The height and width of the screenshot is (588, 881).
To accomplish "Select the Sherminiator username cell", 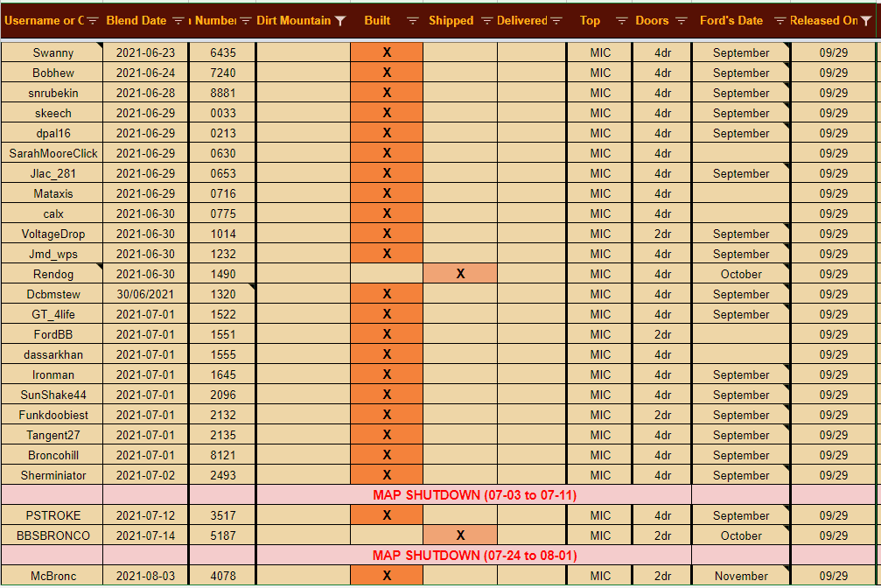I will click(52, 476).
